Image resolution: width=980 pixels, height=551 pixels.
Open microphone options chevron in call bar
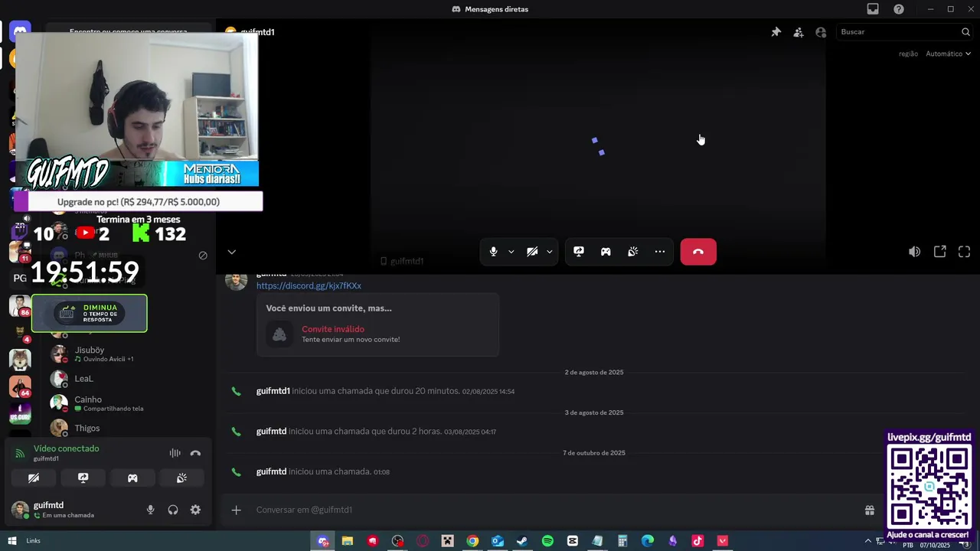511,252
